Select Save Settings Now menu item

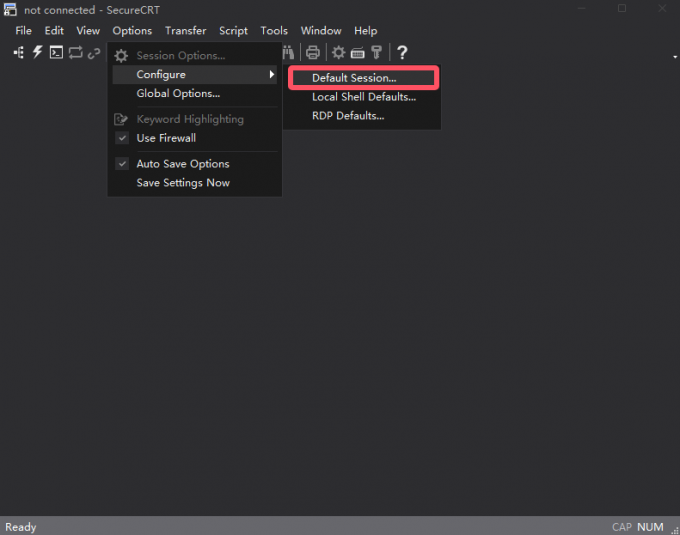[x=195, y=183]
